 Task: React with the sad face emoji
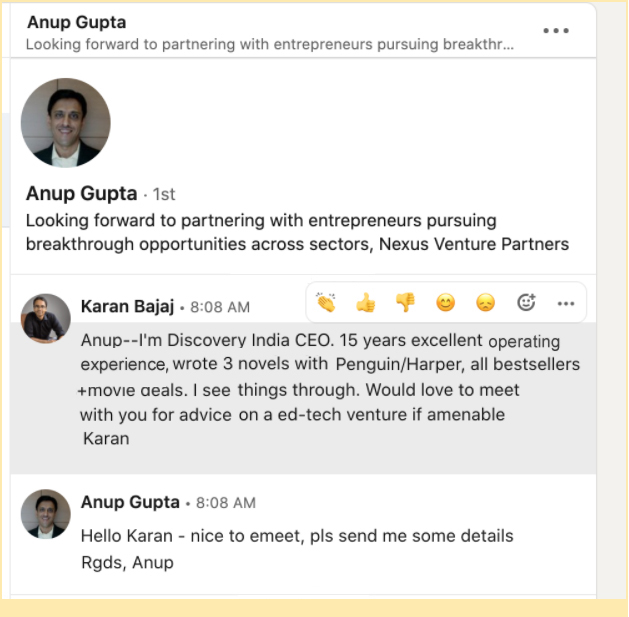pos(485,303)
